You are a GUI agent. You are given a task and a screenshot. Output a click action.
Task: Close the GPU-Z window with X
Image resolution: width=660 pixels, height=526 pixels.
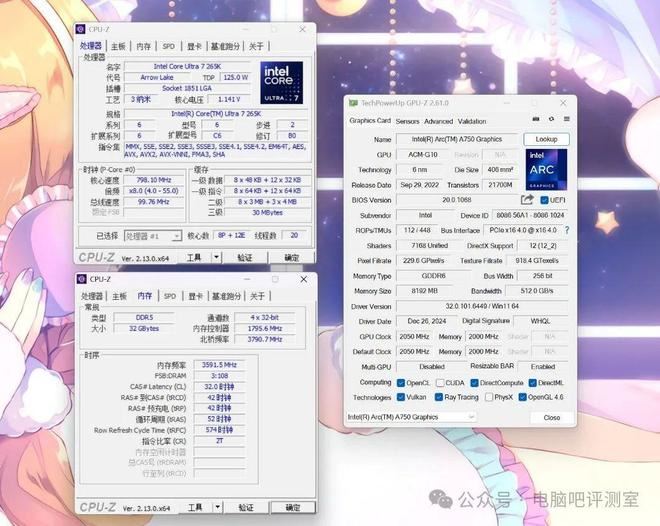click(563, 103)
